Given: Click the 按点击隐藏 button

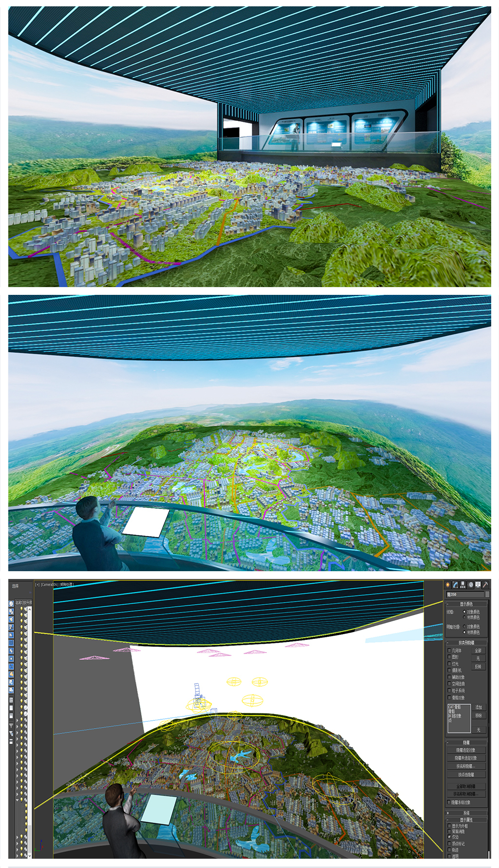Looking at the screenshot, I should (466, 774).
